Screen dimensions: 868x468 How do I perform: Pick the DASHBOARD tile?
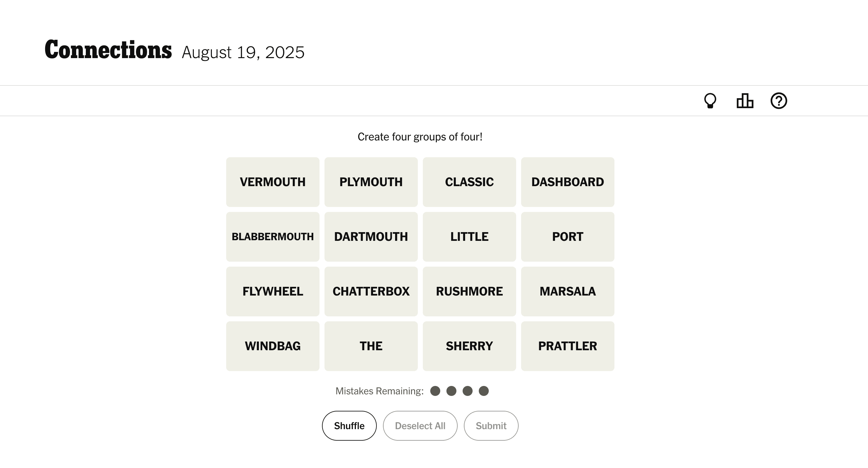tap(567, 182)
